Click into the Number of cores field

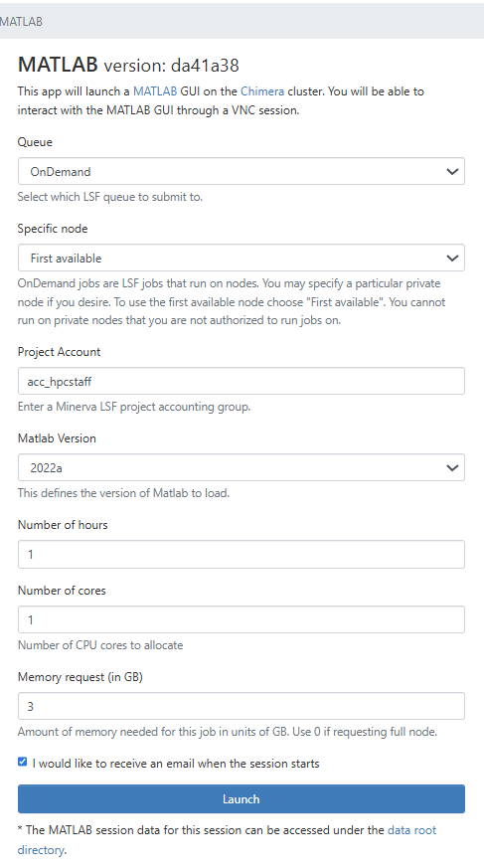tap(242, 619)
